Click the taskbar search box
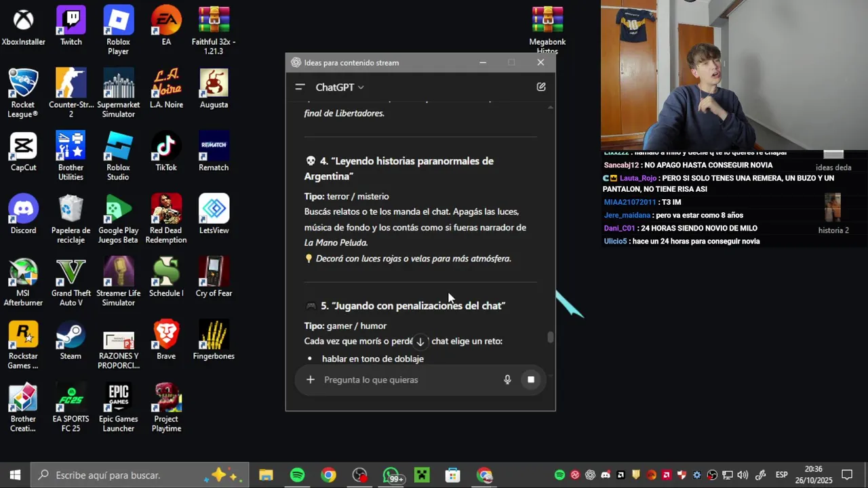The width and height of the screenshot is (868, 488). click(x=140, y=475)
